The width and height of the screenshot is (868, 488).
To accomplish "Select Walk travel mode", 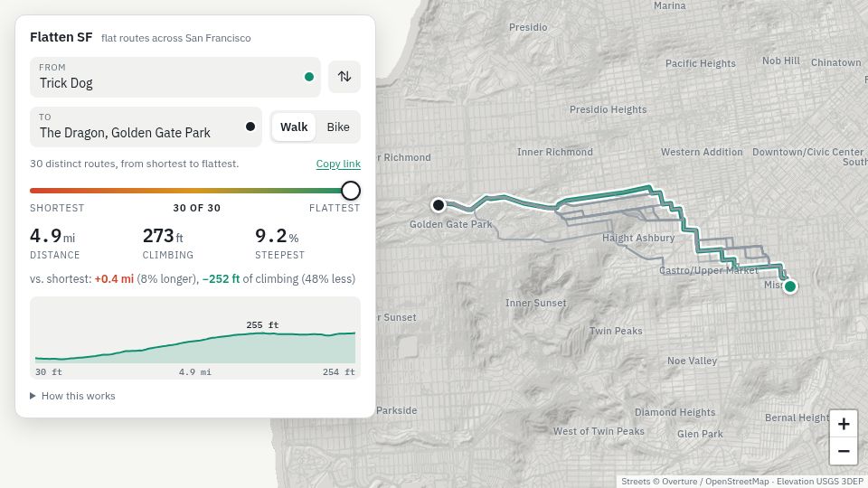I will (x=294, y=127).
